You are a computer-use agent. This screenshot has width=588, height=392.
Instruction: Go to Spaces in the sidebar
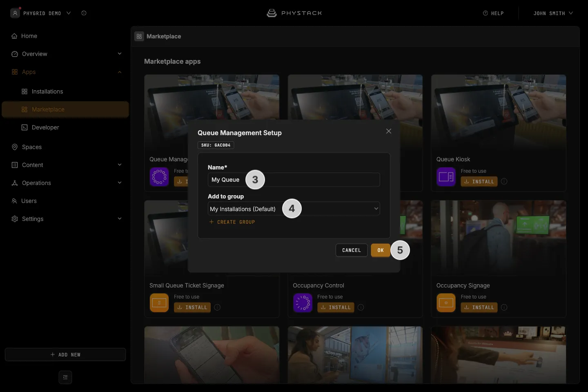pos(27,147)
